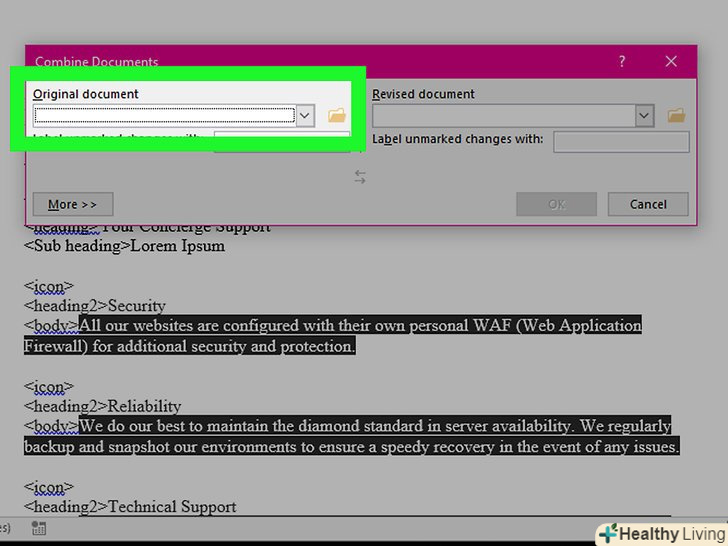This screenshot has width=728, height=546.
Task: Browse for revised document folder icon
Action: [676, 115]
